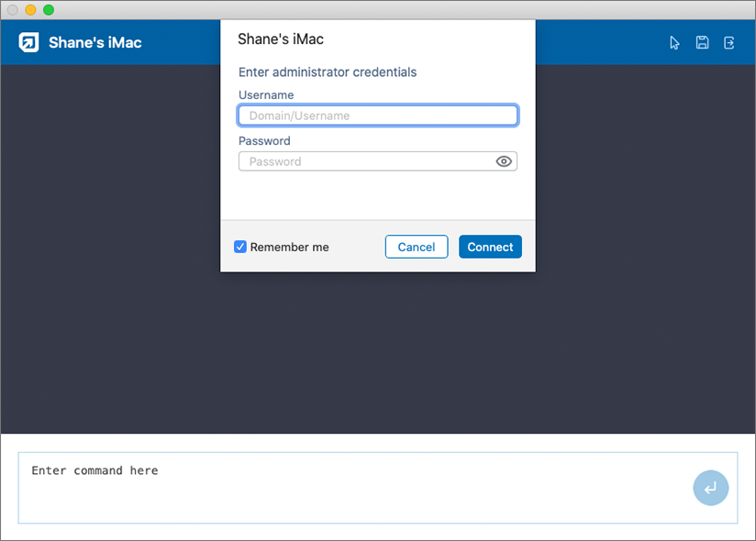
Task: Click the Shane's iMac title in blue header
Action: [x=95, y=43]
